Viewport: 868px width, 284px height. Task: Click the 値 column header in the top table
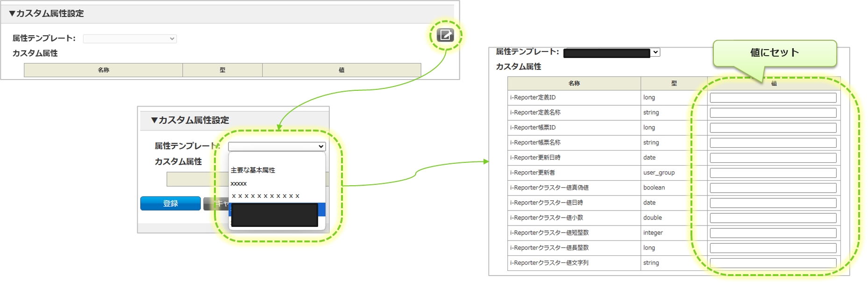click(342, 70)
